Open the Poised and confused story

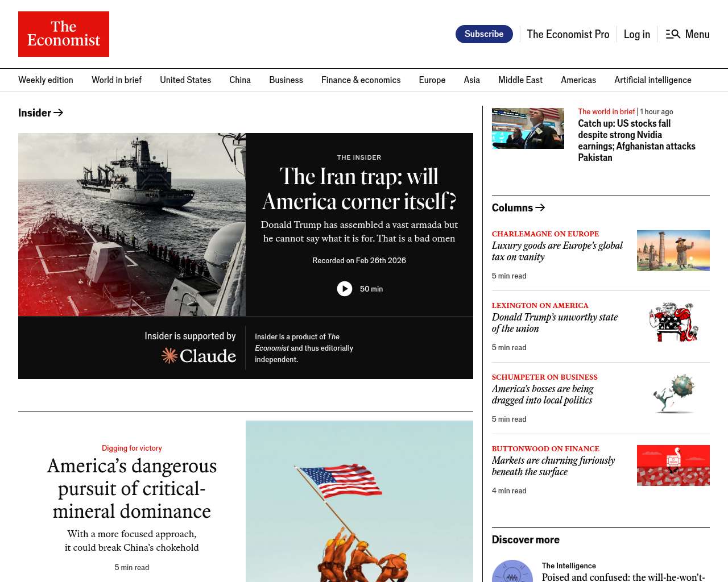(x=623, y=577)
